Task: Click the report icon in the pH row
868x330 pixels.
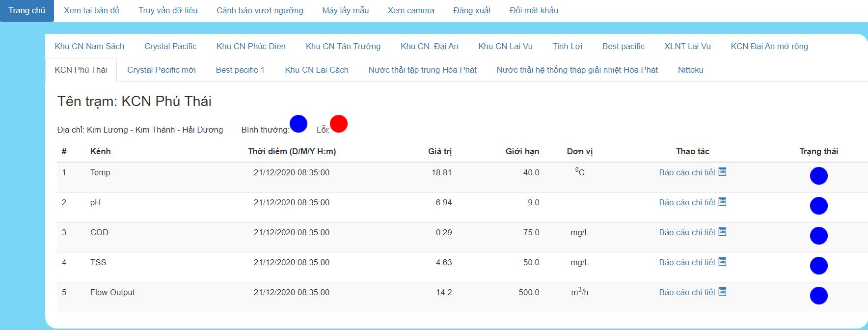Action: (x=722, y=202)
